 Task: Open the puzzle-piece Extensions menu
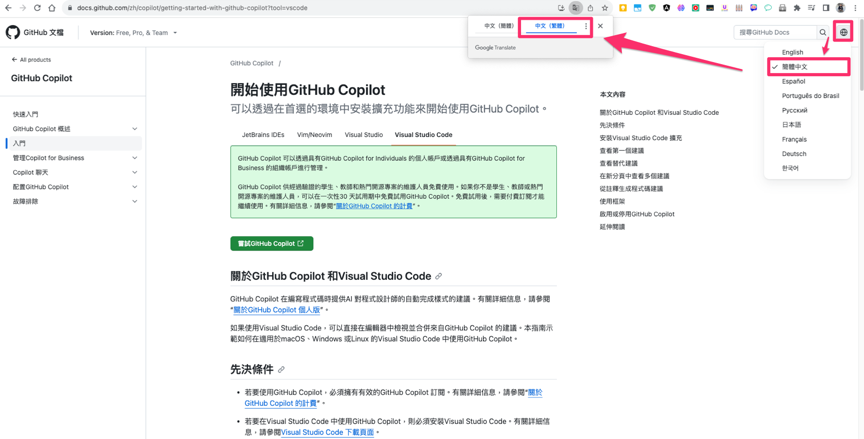pyautogui.click(x=797, y=8)
